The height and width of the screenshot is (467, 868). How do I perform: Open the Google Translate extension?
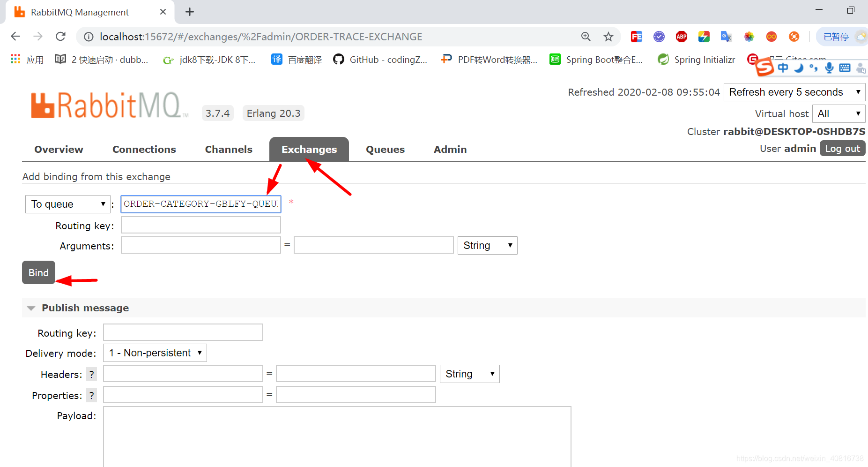pos(726,37)
